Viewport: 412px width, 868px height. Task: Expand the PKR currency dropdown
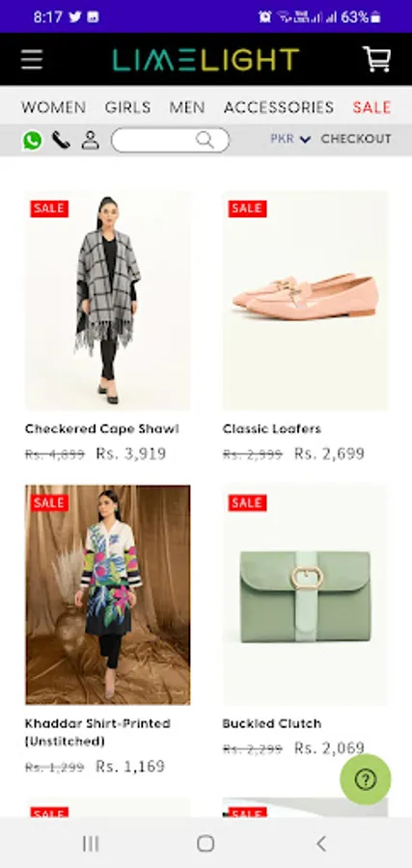(x=290, y=139)
